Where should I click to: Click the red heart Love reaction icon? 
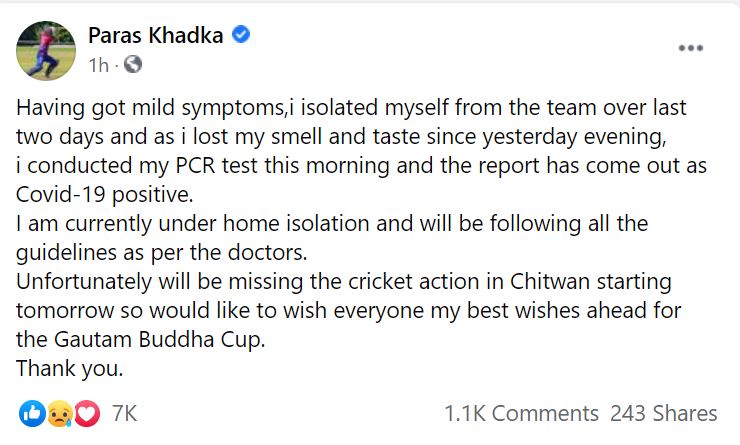point(86,413)
